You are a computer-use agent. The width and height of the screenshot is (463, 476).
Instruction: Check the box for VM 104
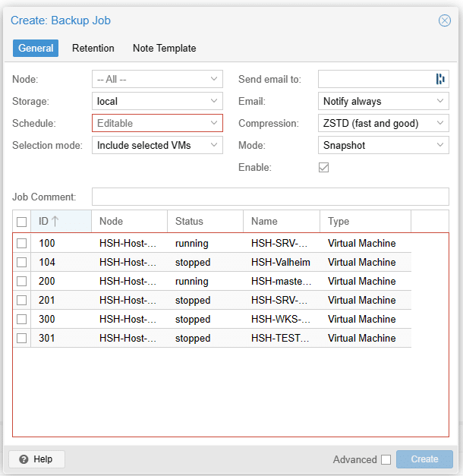pos(22,263)
